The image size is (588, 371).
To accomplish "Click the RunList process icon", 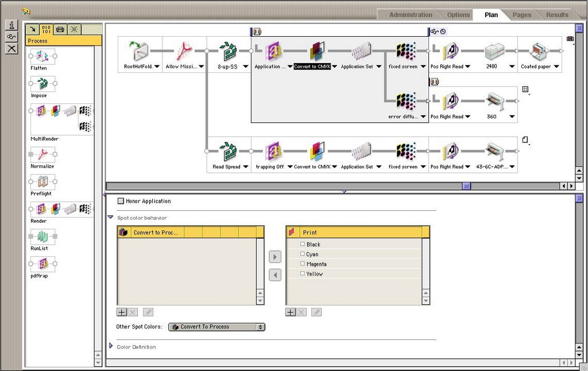I will click(42, 237).
